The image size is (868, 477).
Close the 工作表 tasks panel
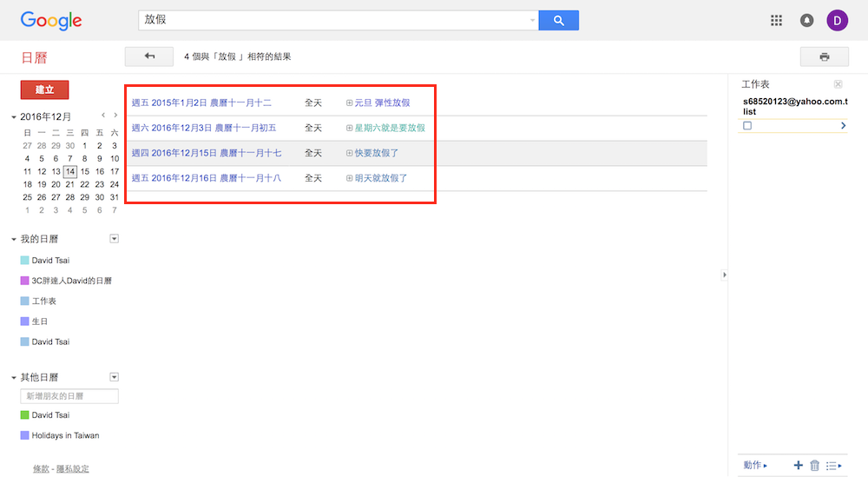click(838, 84)
